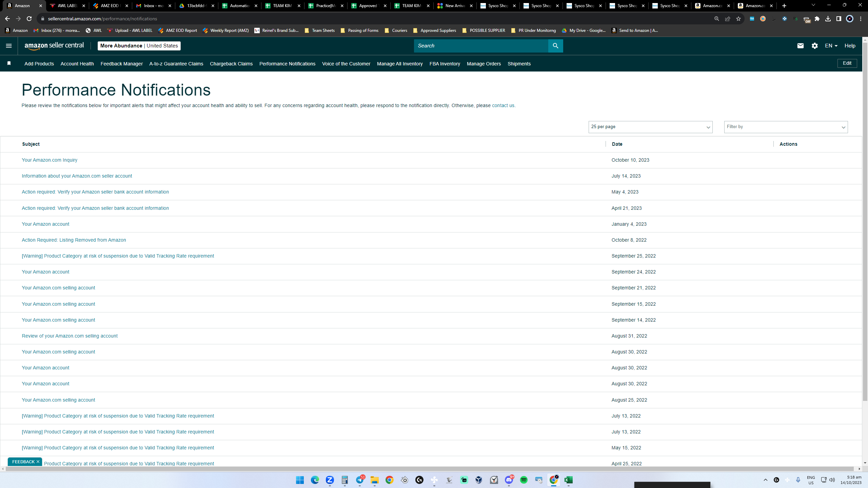Open the volume control in system tray
The image size is (868, 488).
click(832, 480)
